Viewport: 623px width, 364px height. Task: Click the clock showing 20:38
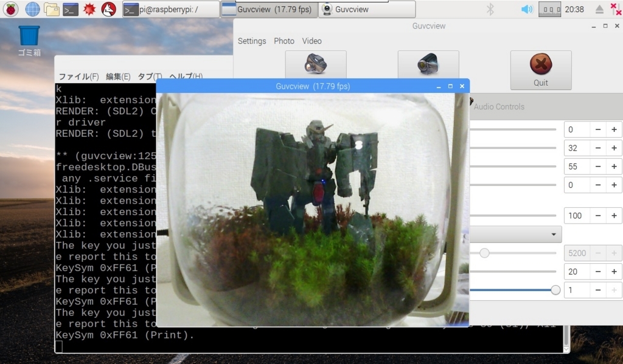point(574,9)
